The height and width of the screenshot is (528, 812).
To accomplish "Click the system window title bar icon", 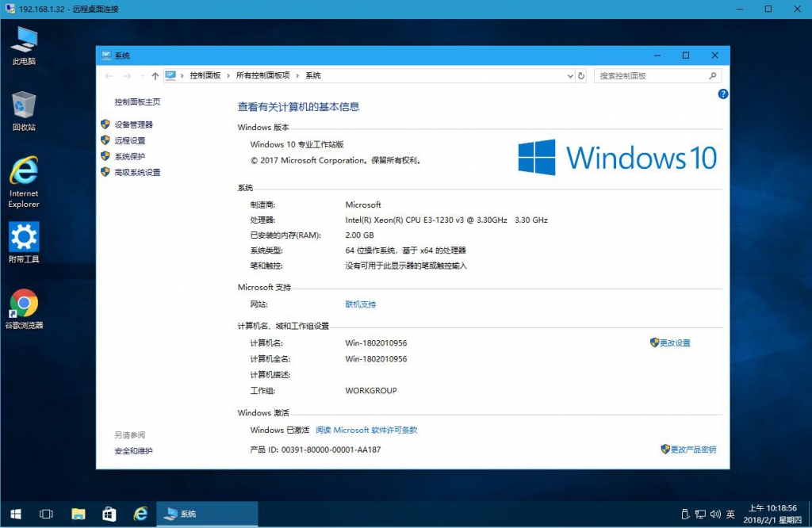I will click(106, 55).
